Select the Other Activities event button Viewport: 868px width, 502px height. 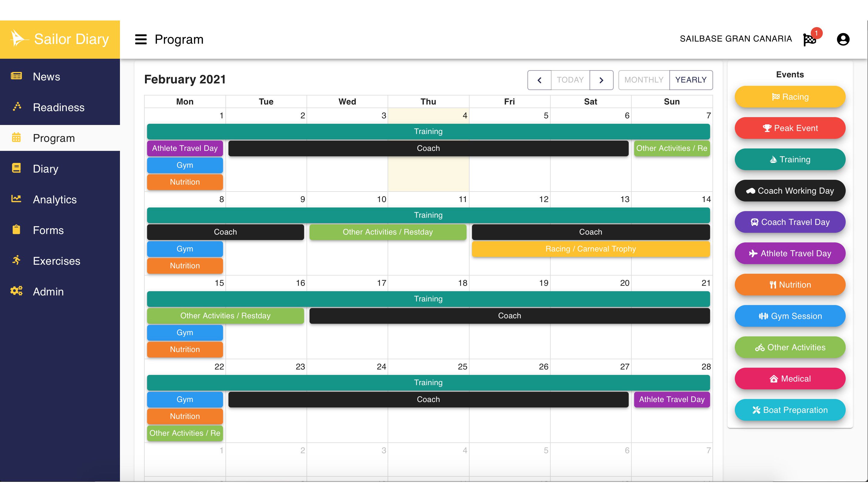790,347
